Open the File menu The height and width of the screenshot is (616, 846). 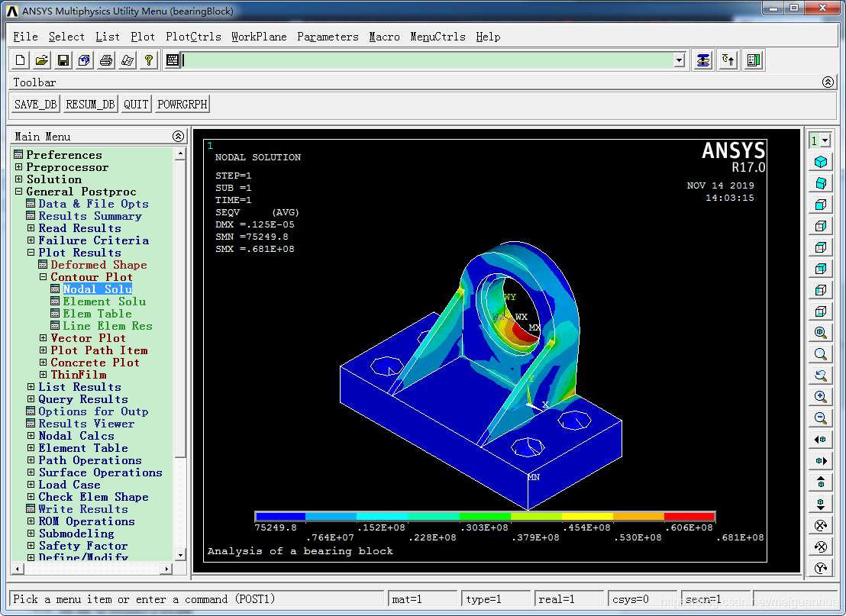coord(25,37)
